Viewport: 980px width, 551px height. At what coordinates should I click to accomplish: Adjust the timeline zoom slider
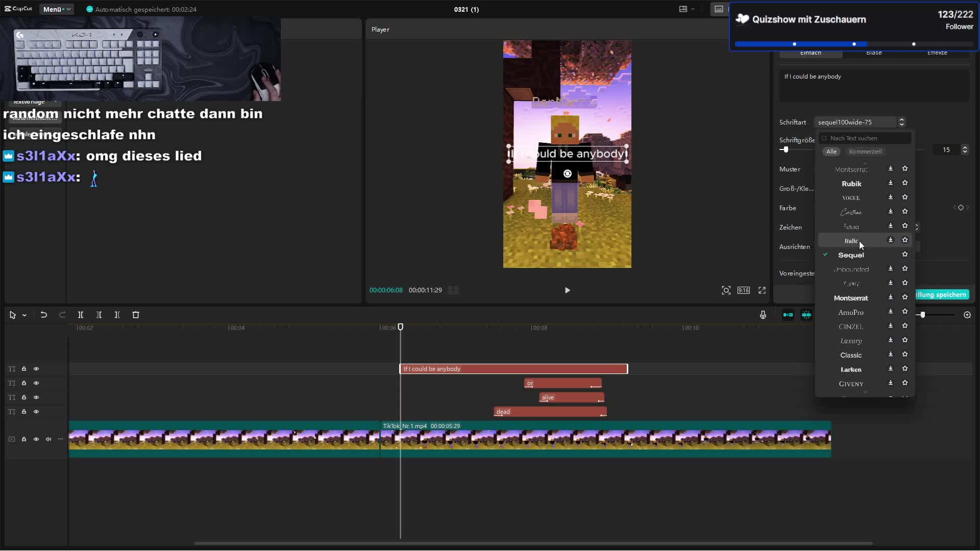coord(923,315)
